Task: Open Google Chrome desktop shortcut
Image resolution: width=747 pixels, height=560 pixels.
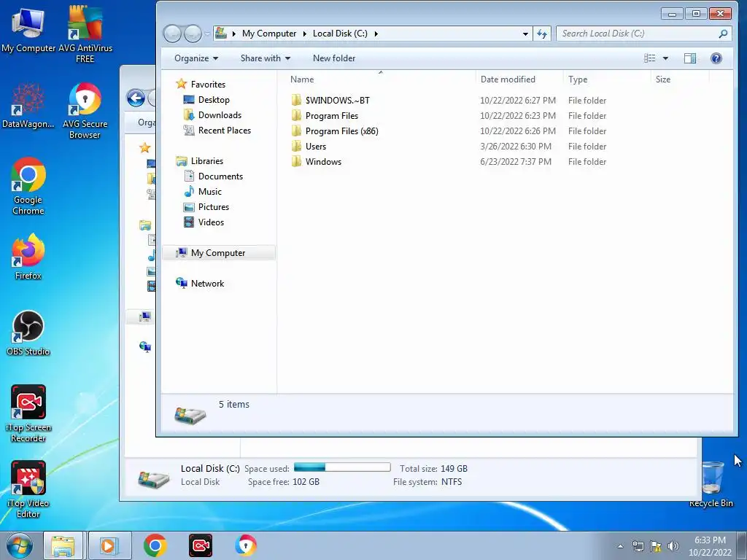Action: point(28,186)
